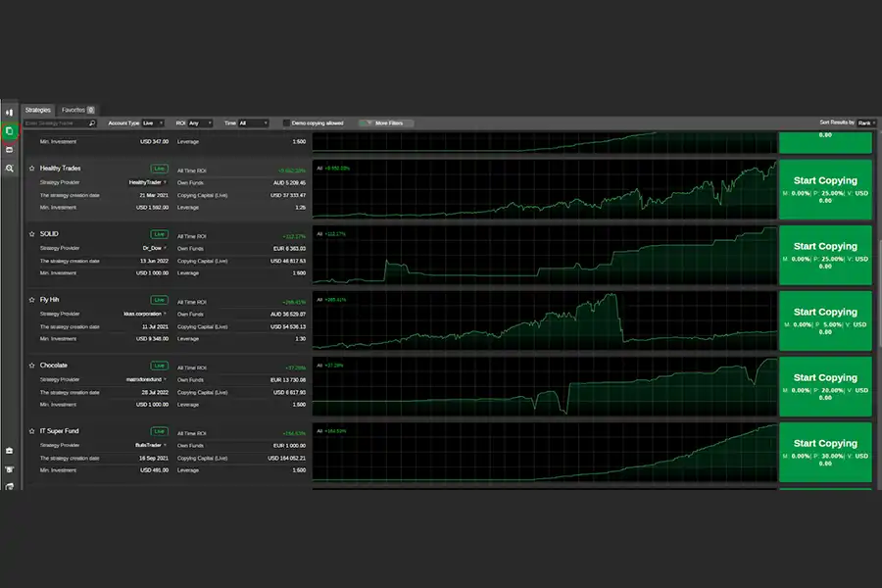Favorite the IT Super Fund strategy star
Viewport: 882px width, 588px height.
pos(32,431)
